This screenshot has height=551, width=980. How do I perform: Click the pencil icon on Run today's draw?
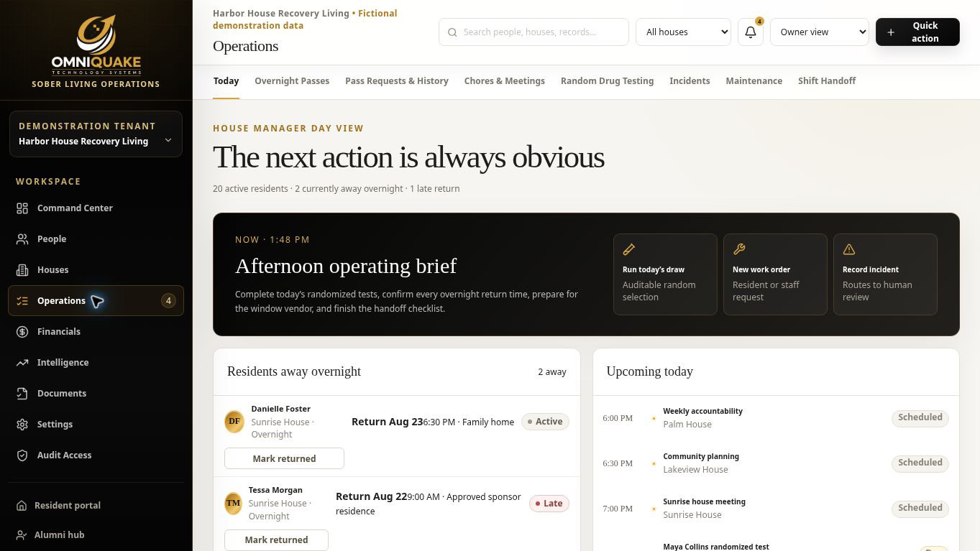[629, 249]
